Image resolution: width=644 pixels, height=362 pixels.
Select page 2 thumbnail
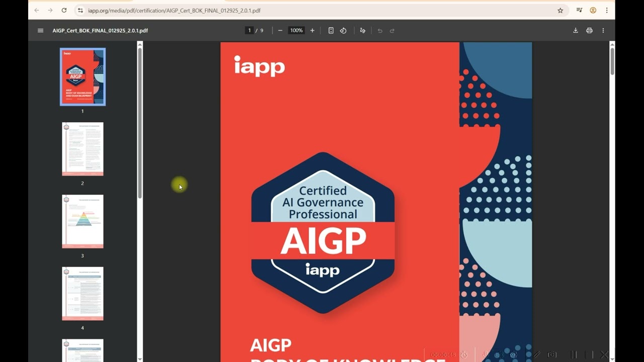(83, 149)
